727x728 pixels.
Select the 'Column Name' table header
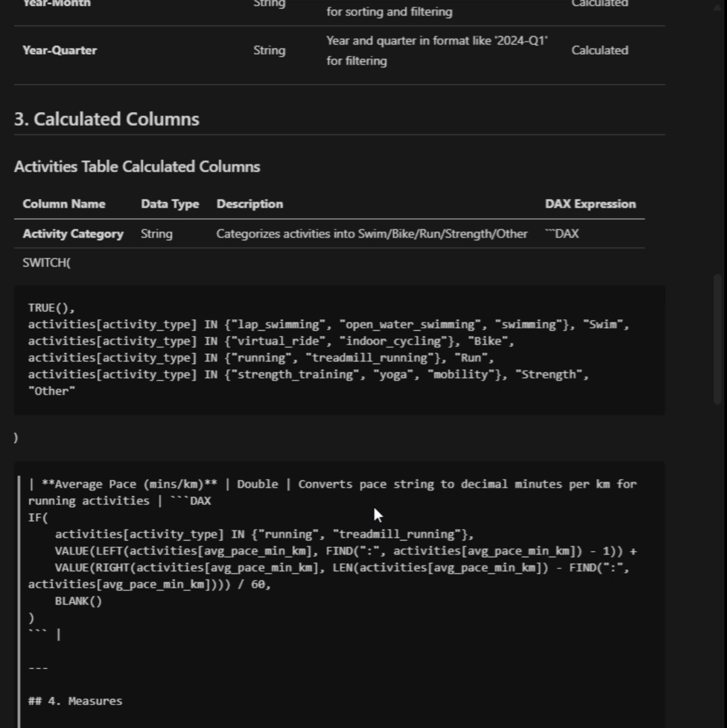pyautogui.click(x=64, y=204)
